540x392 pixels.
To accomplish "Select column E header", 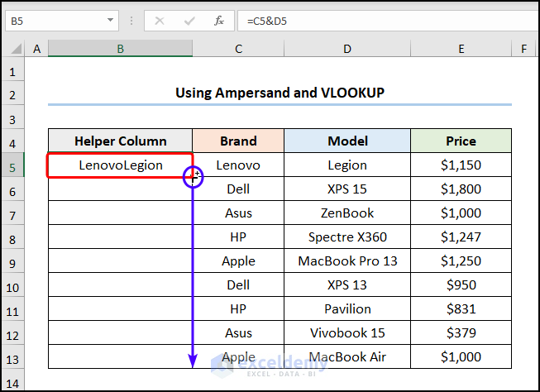I will tap(461, 49).
